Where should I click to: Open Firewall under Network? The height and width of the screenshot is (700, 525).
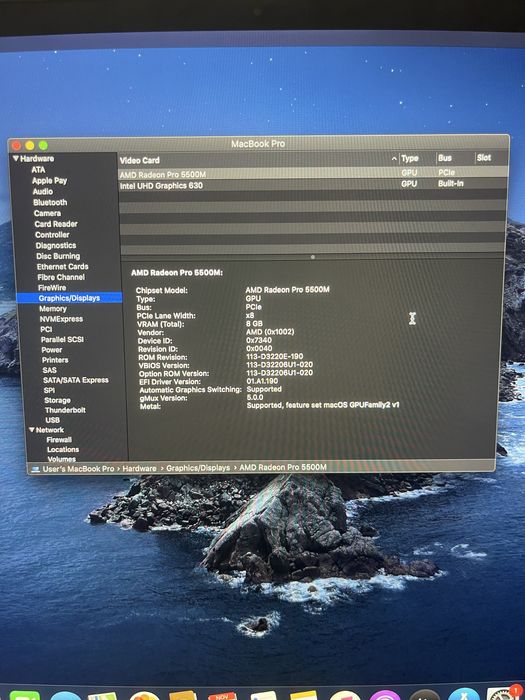click(x=59, y=440)
